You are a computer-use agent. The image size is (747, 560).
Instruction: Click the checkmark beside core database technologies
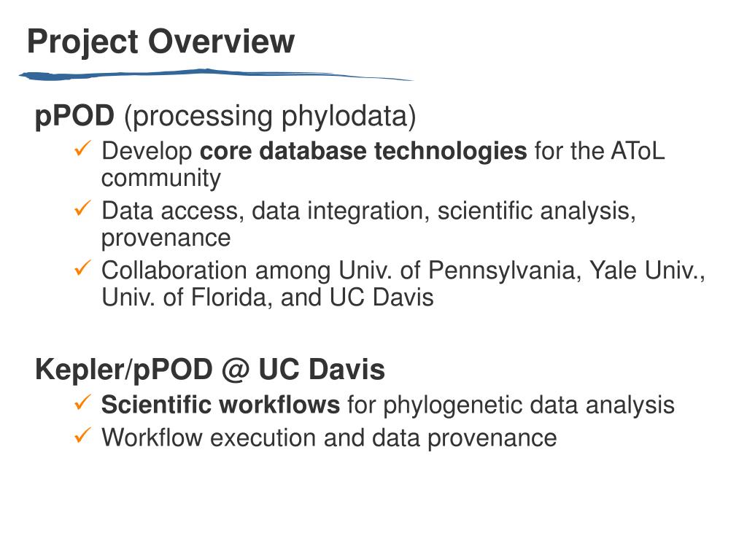pos(82,148)
